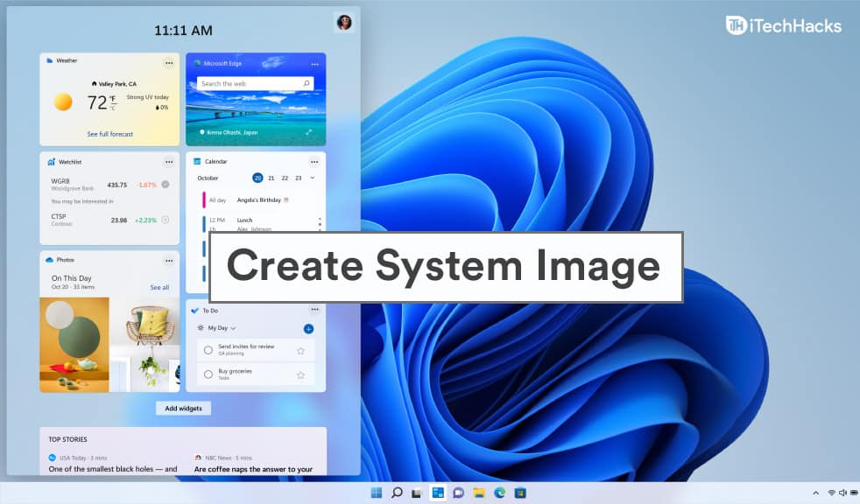
Task: Open the orange still-life photo thumbnail
Action: 74,345
